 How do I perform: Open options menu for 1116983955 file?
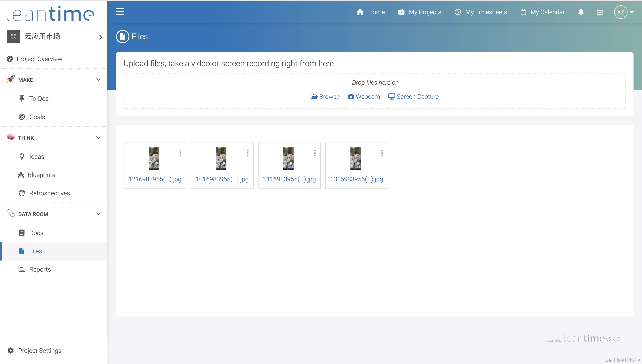pos(315,153)
